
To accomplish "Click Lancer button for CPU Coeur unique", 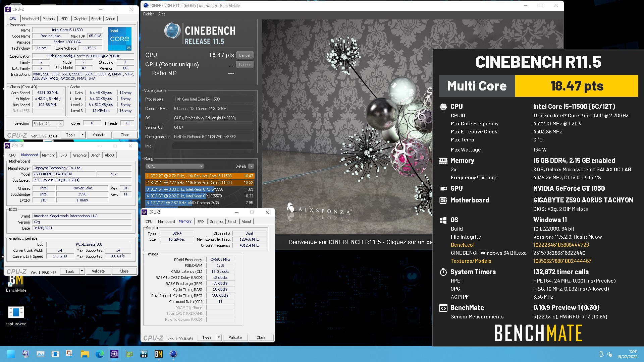I will point(245,65).
